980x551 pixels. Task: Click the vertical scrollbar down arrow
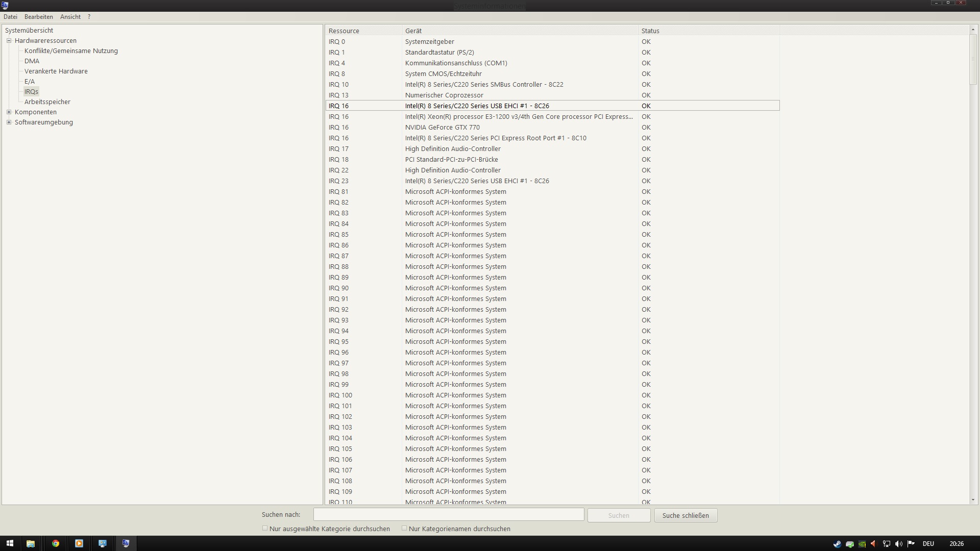[973, 500]
